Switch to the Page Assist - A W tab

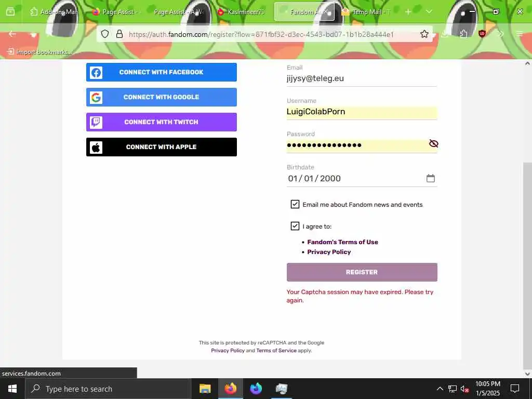coord(179,12)
